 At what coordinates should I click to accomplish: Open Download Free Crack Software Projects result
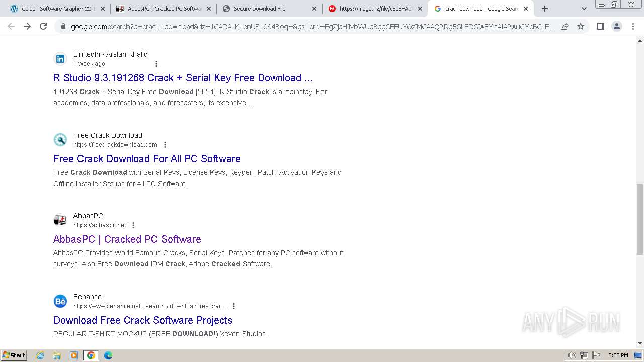coord(143,320)
